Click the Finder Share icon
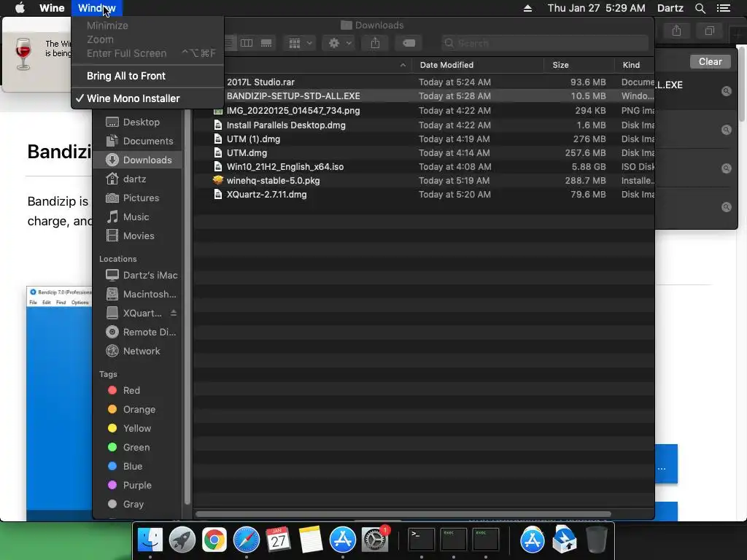 [x=376, y=43]
